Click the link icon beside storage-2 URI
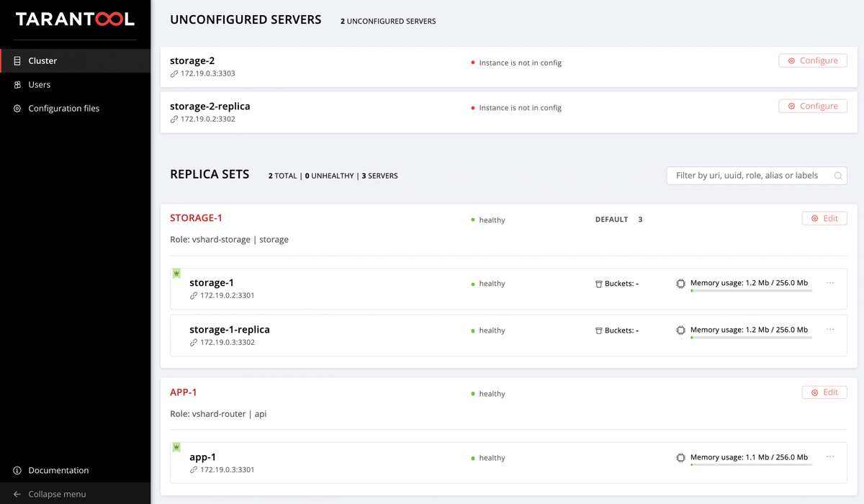 173,73
